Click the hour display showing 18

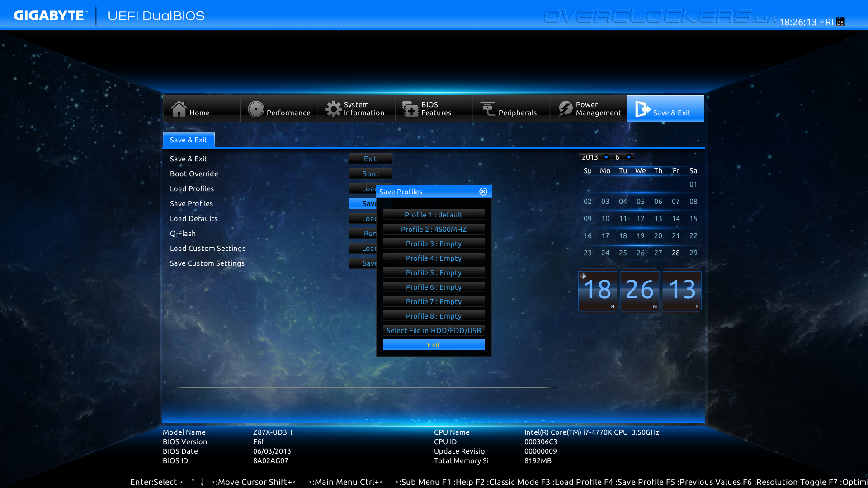[x=598, y=291]
